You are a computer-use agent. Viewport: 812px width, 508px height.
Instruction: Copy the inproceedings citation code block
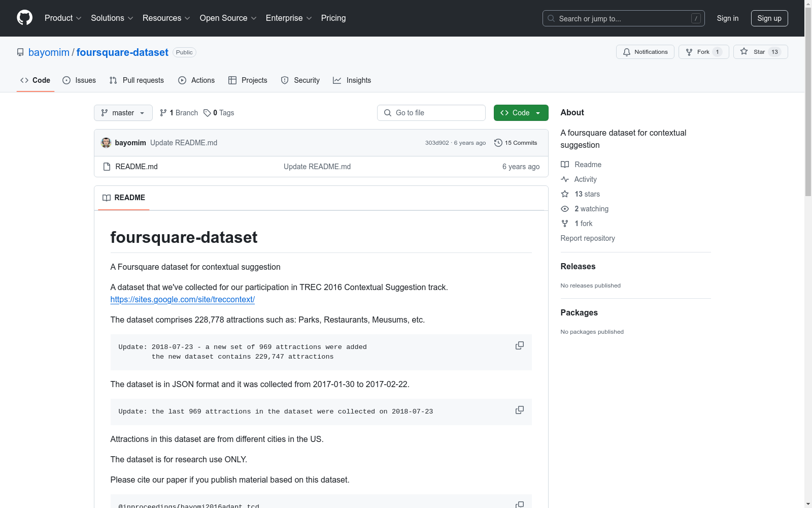tap(520, 504)
